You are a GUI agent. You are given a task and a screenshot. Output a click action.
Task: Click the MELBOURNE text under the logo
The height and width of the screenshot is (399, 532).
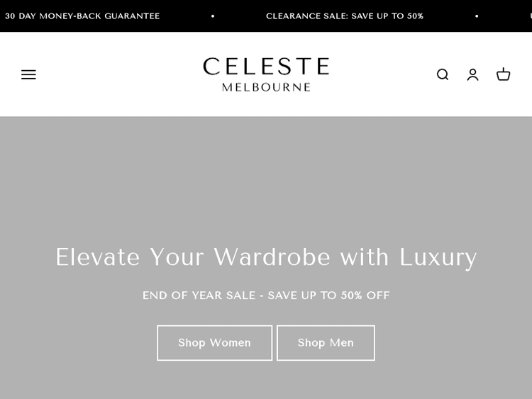266,87
